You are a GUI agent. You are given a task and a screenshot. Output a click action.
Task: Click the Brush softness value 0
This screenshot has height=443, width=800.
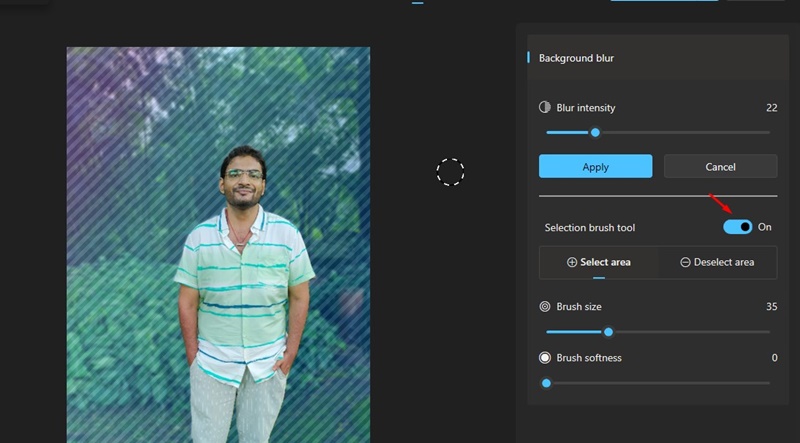pyautogui.click(x=774, y=358)
